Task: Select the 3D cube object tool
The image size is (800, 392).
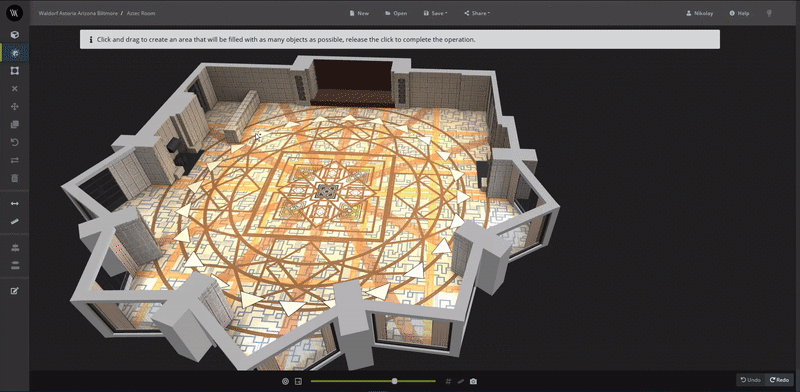Action: (15, 34)
